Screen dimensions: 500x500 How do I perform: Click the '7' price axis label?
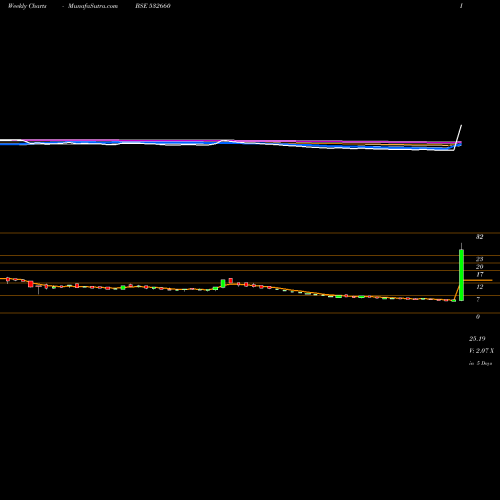(478, 299)
